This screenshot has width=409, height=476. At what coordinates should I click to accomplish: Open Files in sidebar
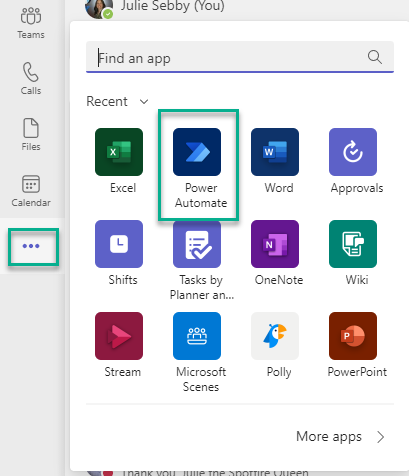point(31,134)
